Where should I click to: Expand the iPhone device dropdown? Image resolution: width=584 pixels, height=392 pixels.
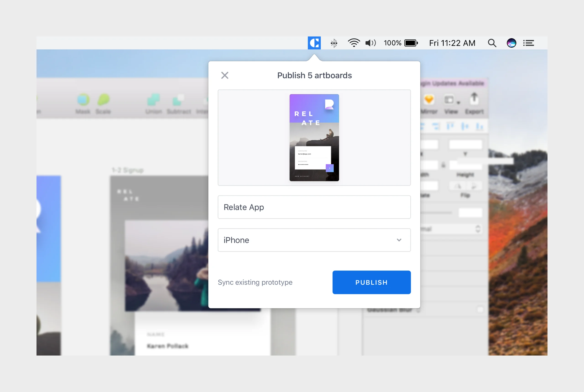399,240
